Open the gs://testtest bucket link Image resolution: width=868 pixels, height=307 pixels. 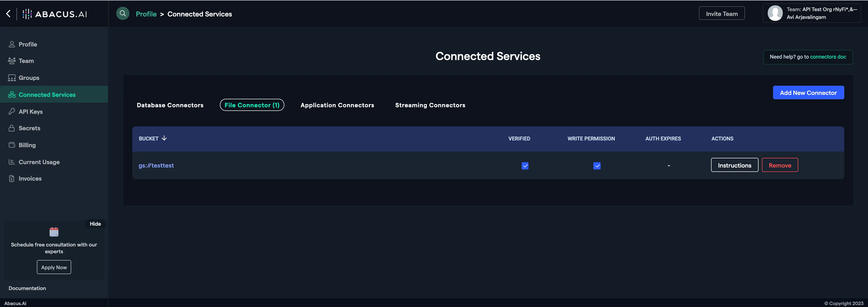(156, 165)
